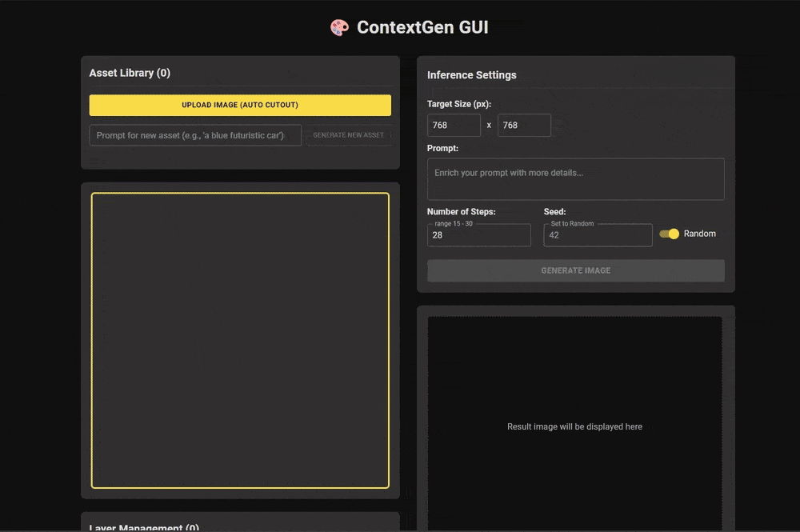Click the 'Enrich your prompt' text area
The width and height of the screenshot is (800, 532).
pos(575,178)
